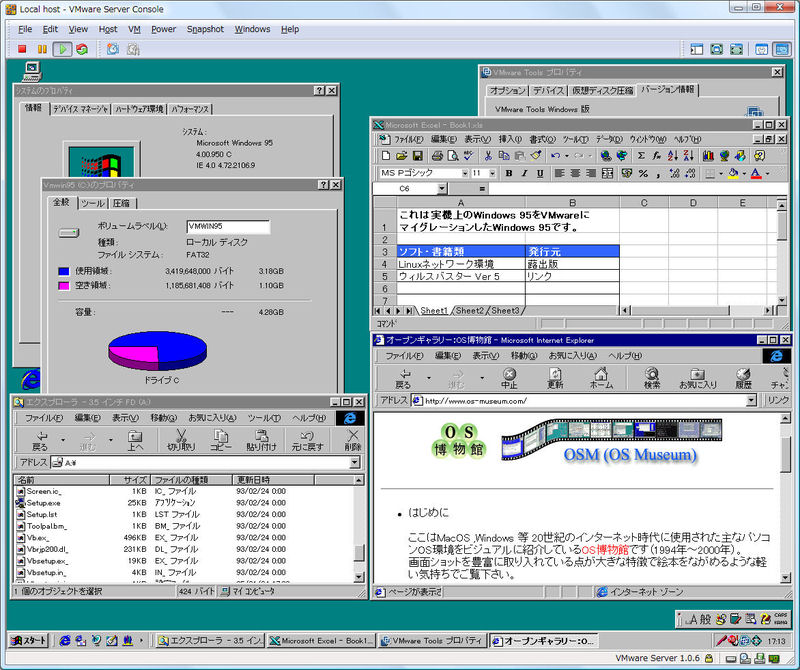
Task: Open the Excel Borders dropdown arrow
Action: tap(721, 173)
